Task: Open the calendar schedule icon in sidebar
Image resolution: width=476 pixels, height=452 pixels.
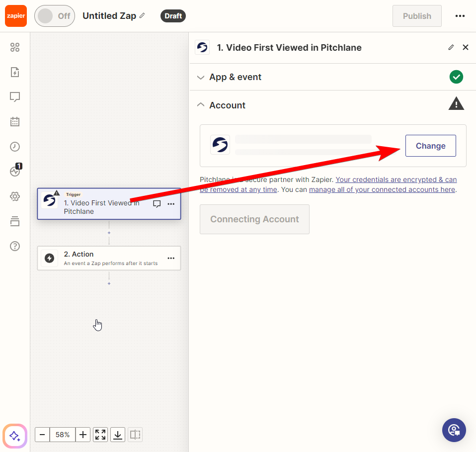Action: pos(15,122)
